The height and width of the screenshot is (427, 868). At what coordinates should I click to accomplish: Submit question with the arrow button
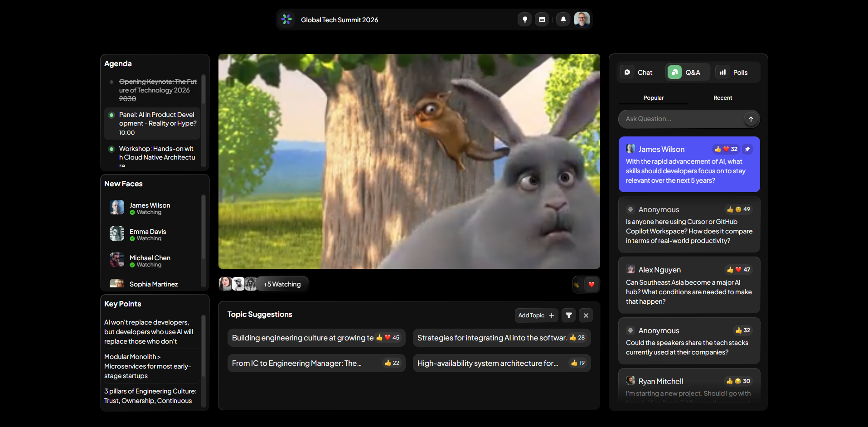click(751, 119)
